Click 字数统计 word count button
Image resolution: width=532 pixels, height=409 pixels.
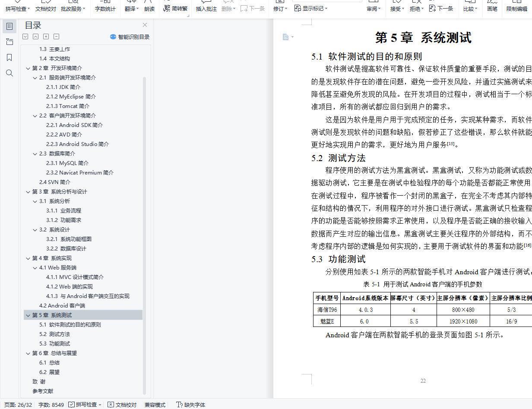point(105,9)
